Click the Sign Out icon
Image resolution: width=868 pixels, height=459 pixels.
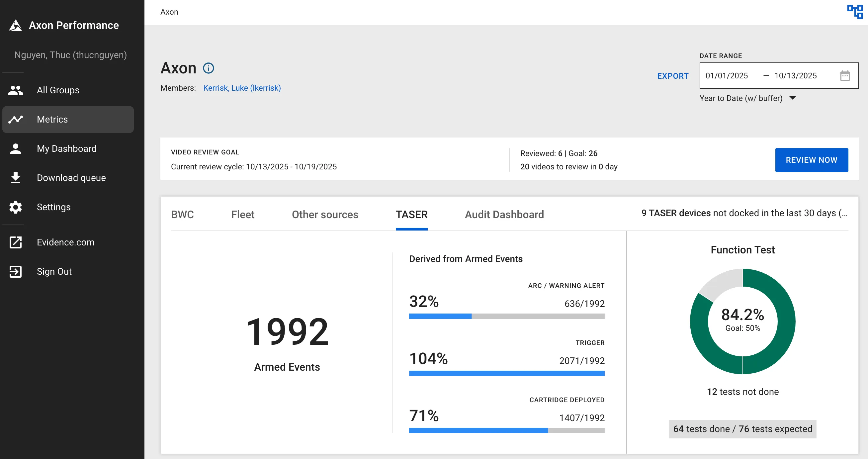[x=16, y=271]
